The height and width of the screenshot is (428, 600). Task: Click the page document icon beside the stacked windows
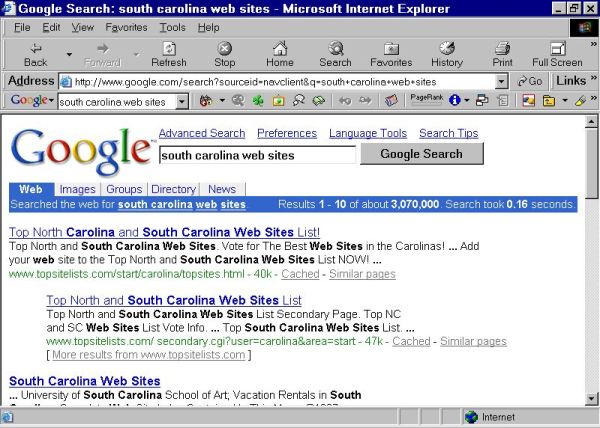pos(503,101)
